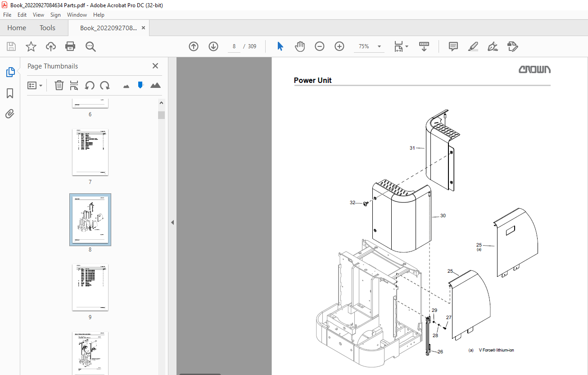Add the file to starred favorites
The image size is (588, 375).
click(x=31, y=46)
